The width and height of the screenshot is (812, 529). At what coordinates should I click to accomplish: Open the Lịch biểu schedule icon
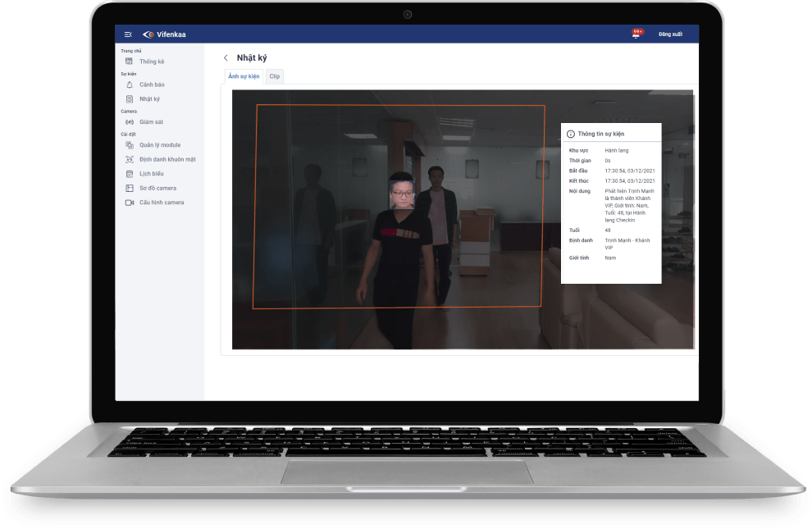[129, 174]
